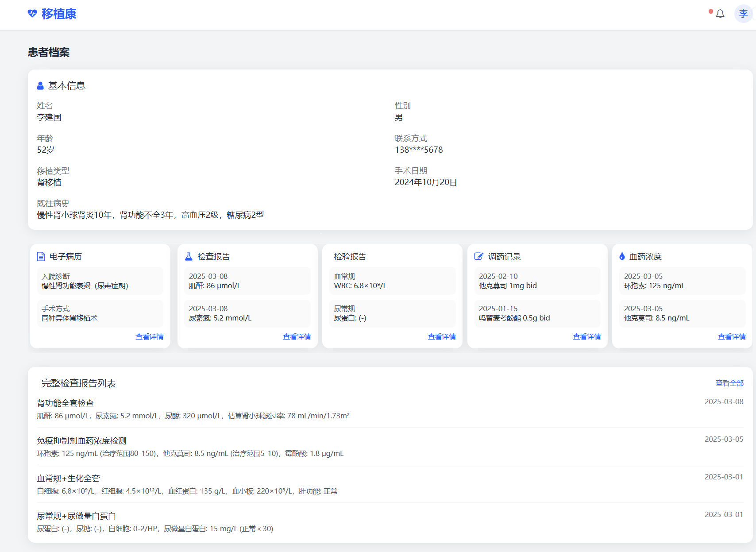Click 查看全部 for the full report list
This screenshot has width=756, height=552.
click(729, 383)
